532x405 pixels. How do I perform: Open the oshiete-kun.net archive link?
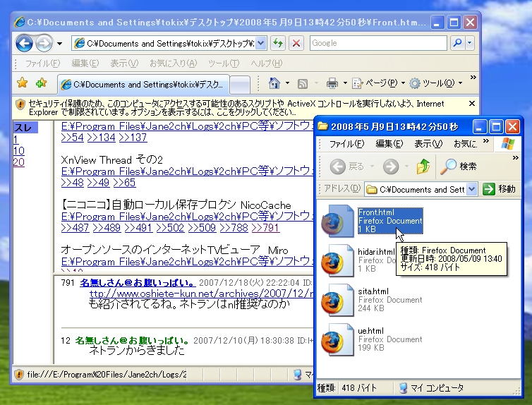click(201, 294)
